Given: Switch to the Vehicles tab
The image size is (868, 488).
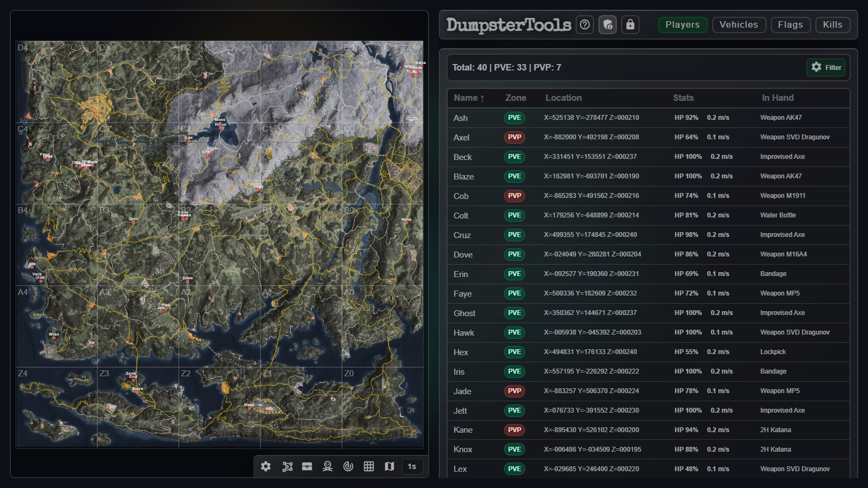Looking at the screenshot, I should click(739, 24).
